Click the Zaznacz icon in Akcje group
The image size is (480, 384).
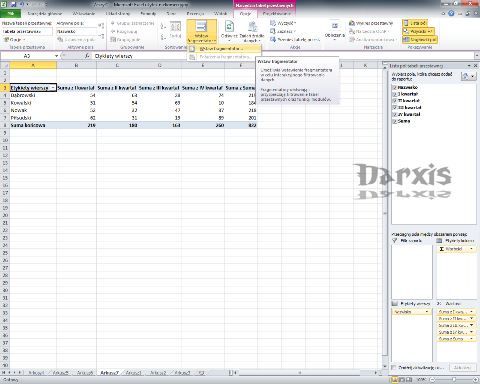point(273,31)
